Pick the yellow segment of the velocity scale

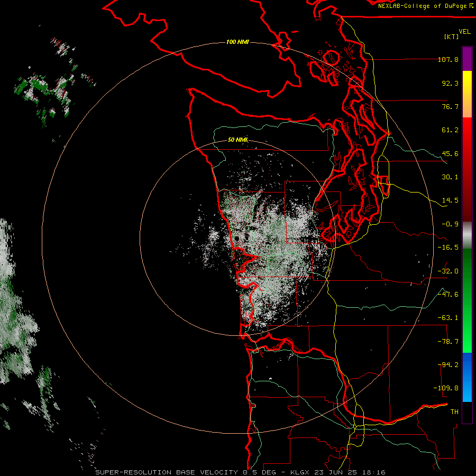click(467, 94)
